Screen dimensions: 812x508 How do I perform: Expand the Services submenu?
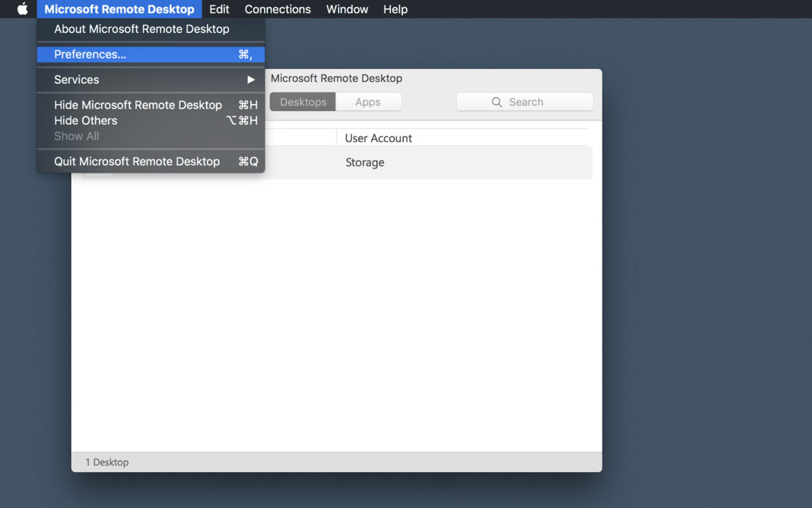[151, 79]
